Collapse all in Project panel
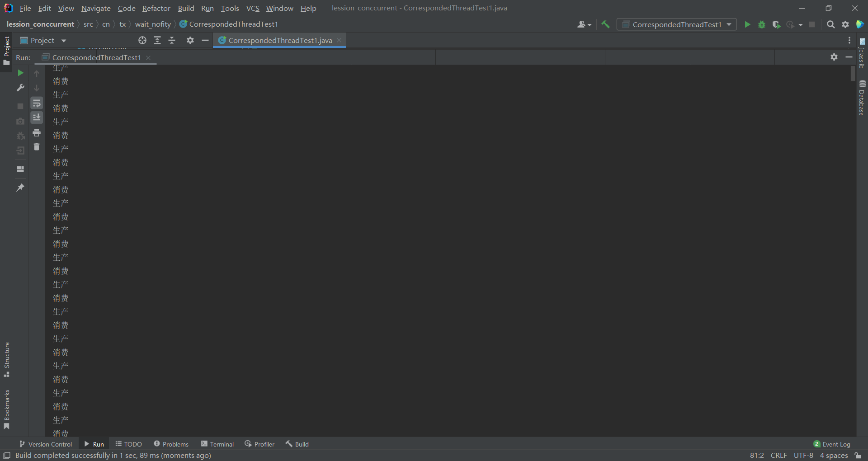868x461 pixels. [172, 40]
